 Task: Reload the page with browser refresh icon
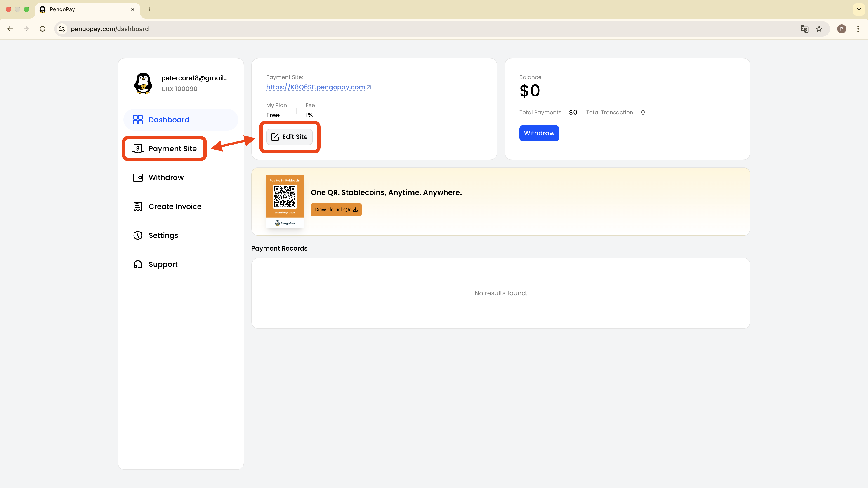click(x=42, y=29)
